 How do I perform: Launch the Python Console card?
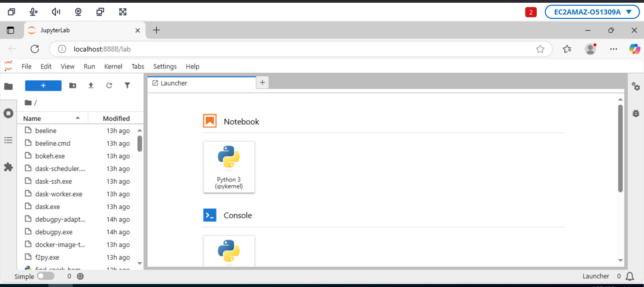click(x=229, y=251)
